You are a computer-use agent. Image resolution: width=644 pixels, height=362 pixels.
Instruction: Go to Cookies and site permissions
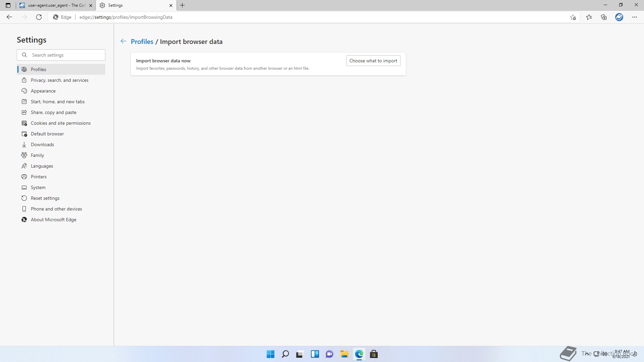pos(61,123)
